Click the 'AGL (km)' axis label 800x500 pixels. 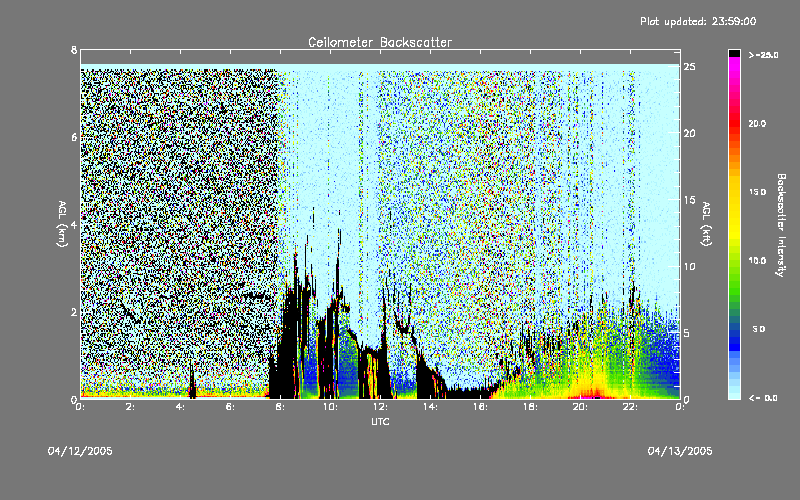point(62,224)
